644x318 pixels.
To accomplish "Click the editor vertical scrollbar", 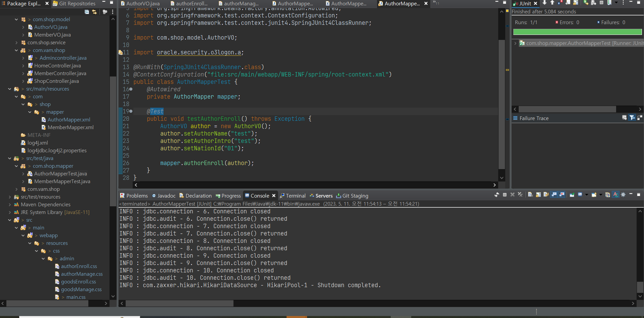I will 502,104.
